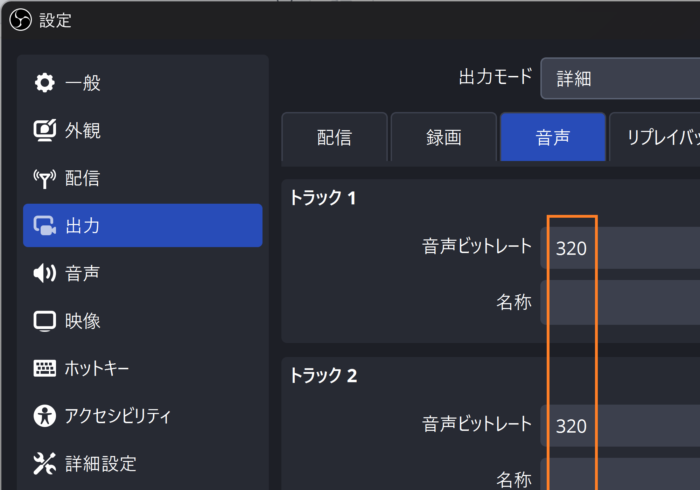Image resolution: width=700 pixels, height=490 pixels.
Task: Open トラック 2 音声ビットレート dropdown
Action: tap(620, 426)
